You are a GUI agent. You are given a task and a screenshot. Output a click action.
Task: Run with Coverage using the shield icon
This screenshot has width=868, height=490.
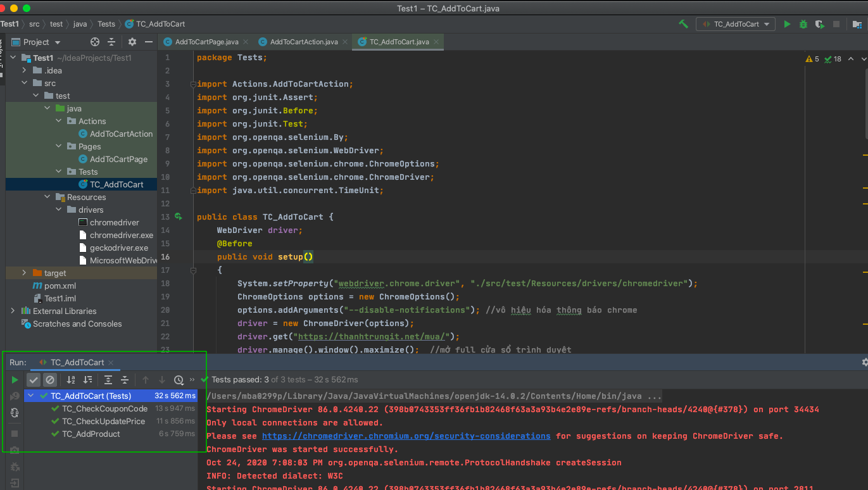click(x=820, y=24)
